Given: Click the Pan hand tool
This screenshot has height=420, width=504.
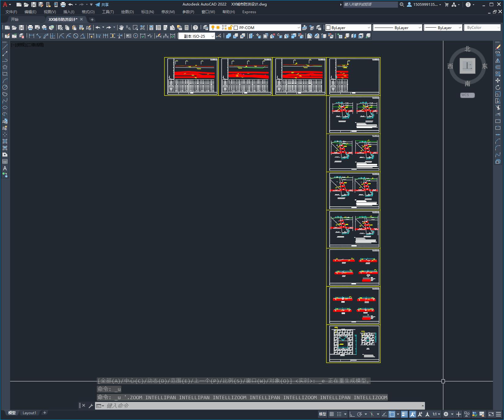Looking at the screenshot, I should 121,28.
